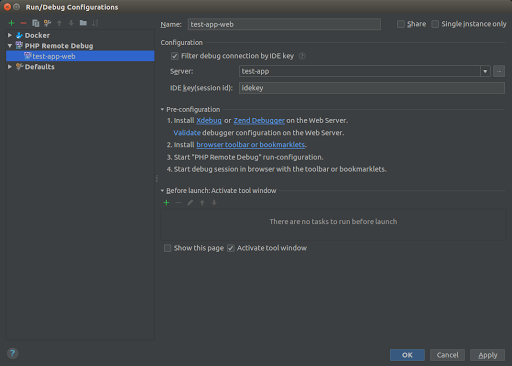Image resolution: width=512 pixels, height=366 pixels.
Task: Close the Run/Debug Configurations dialog
Action: pos(7,7)
